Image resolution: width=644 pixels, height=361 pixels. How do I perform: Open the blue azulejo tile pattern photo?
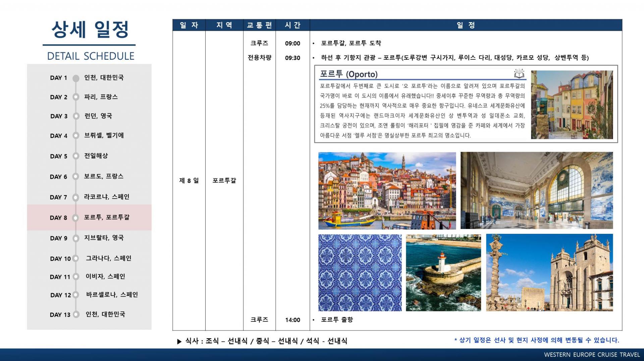point(360,273)
